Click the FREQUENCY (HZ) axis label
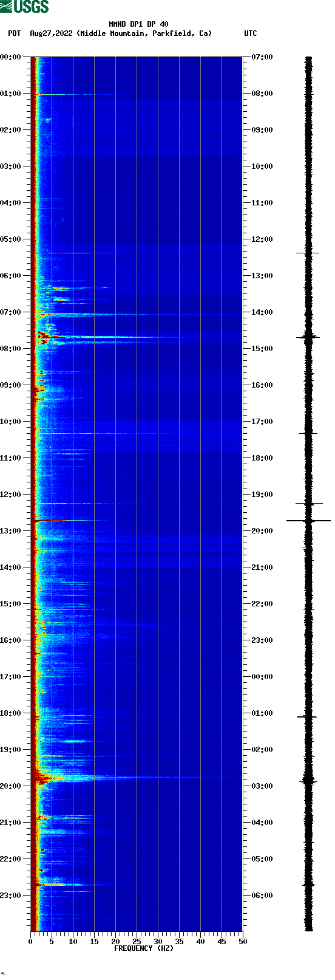The height and width of the screenshot is (980, 335). 144,948
